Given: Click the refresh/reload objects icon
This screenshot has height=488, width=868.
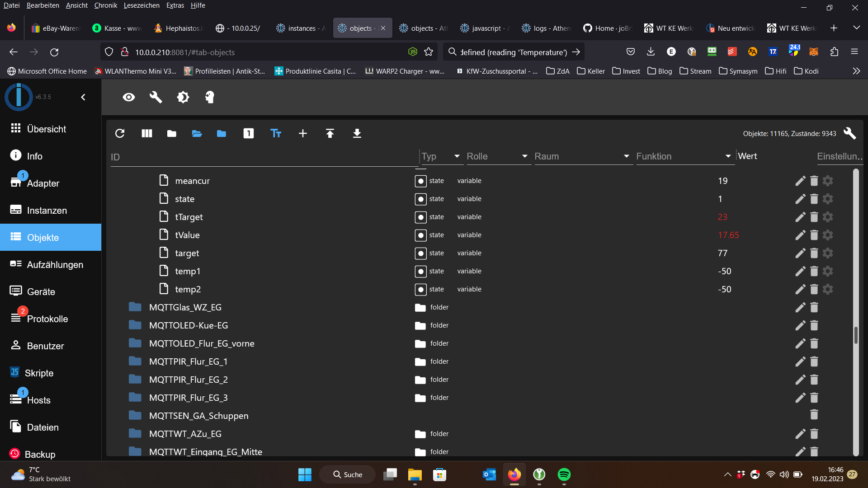Looking at the screenshot, I should coord(120,133).
